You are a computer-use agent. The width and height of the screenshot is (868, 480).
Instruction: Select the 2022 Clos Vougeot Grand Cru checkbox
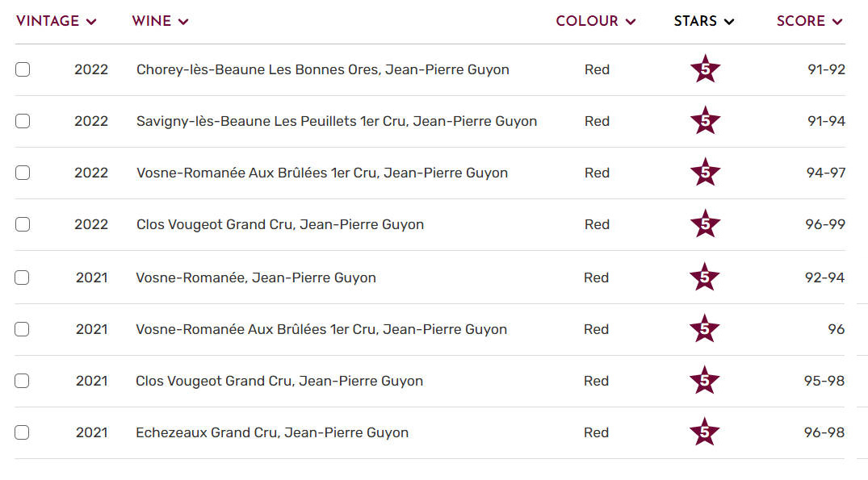(23, 224)
